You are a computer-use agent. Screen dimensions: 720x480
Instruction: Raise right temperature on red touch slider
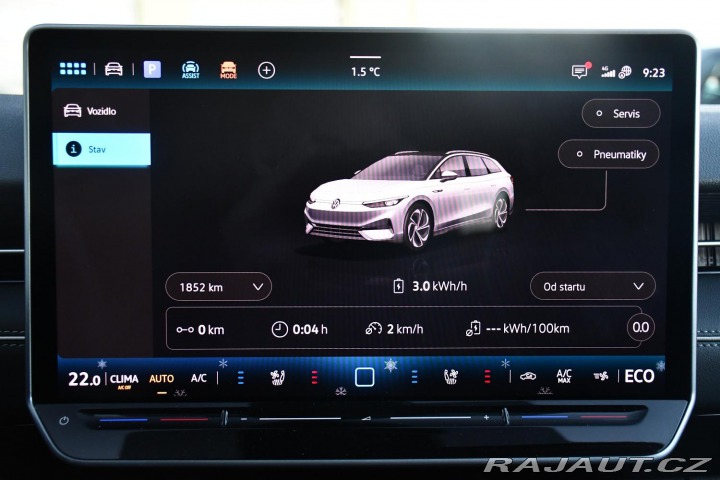(x=603, y=417)
